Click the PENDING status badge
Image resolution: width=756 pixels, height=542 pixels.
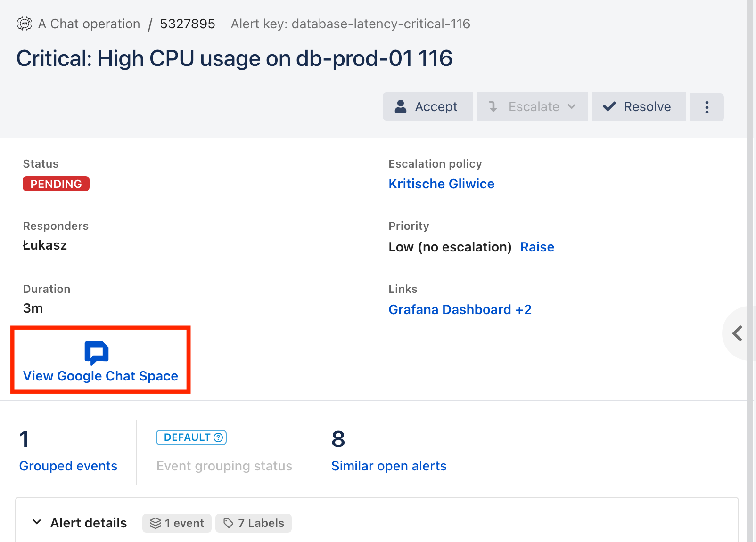[56, 184]
